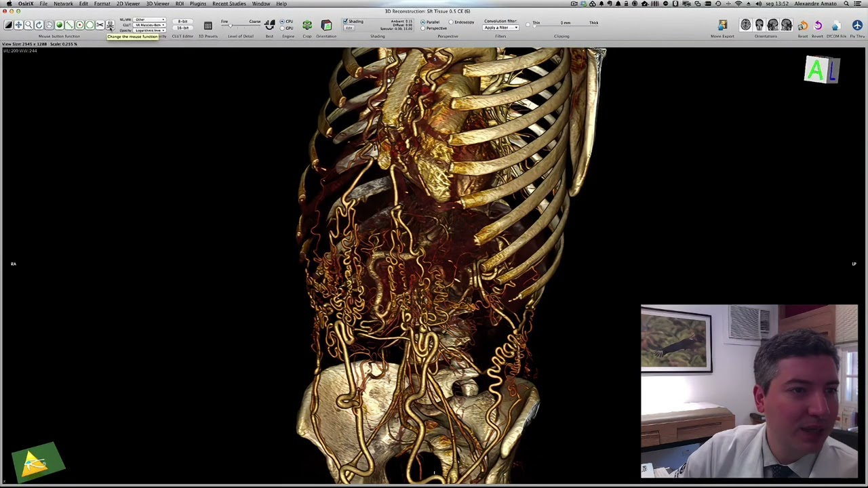Click the purple Revert icon
868x488 pixels.
[818, 25]
